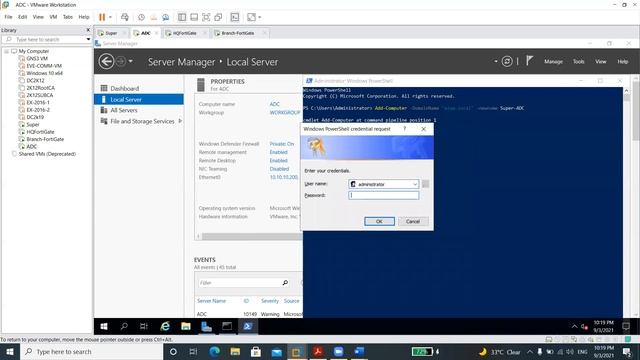The width and height of the screenshot is (640, 360).
Task: Open the VM menu
Action: tap(53, 17)
